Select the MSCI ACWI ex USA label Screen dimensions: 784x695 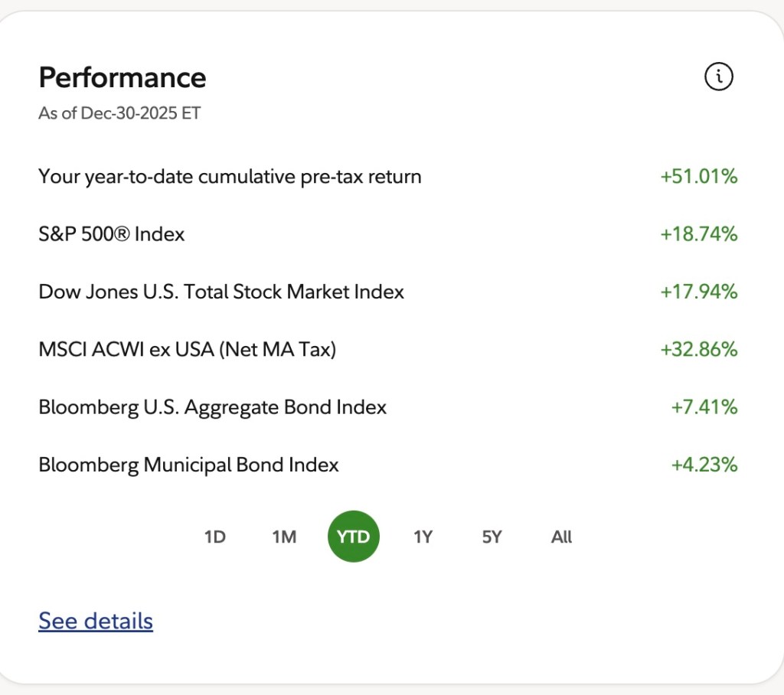[188, 349]
